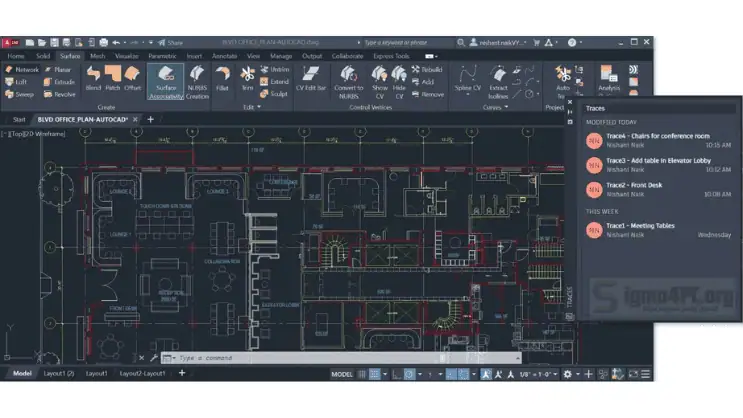Screen dimensions: 743x418
Task: Toggle clean screen icon in status bar
Action: 633,374
